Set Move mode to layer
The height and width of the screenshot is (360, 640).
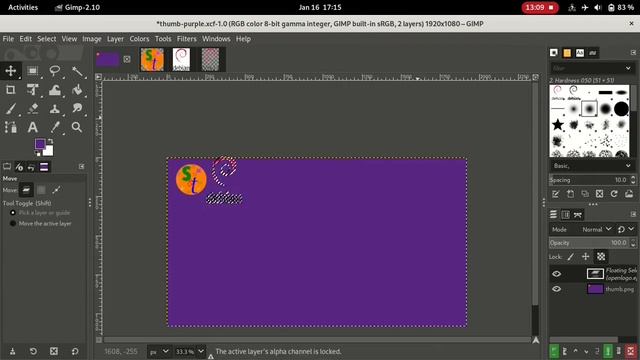pos(26,190)
